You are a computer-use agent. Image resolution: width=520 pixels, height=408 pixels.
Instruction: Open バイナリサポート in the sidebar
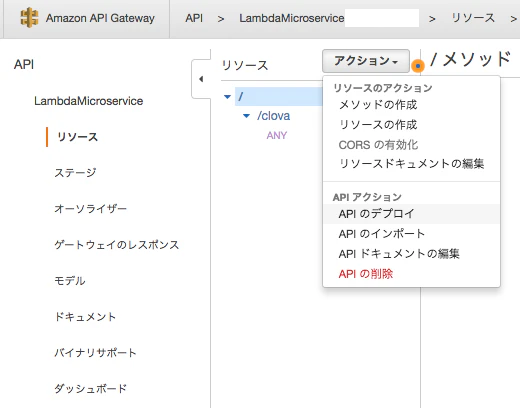[95, 353]
